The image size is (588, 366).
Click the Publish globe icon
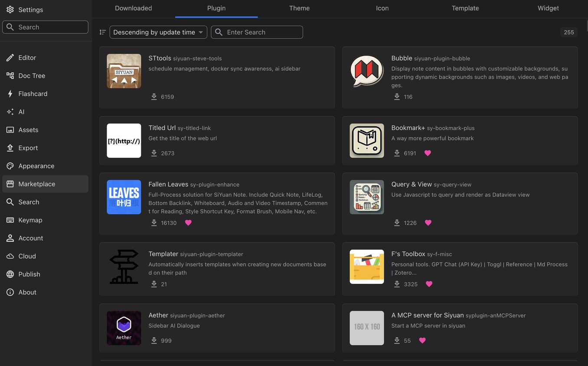point(10,274)
